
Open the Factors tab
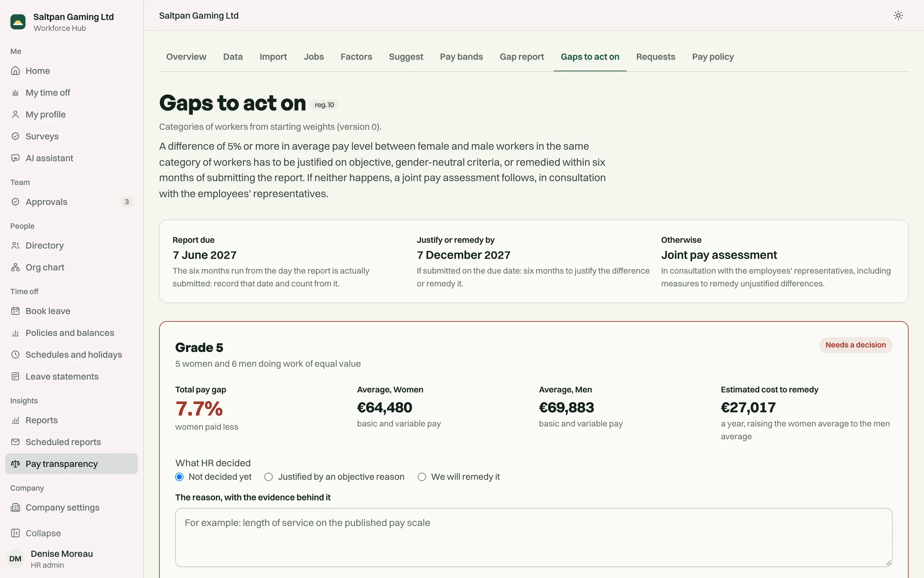pyautogui.click(x=356, y=57)
